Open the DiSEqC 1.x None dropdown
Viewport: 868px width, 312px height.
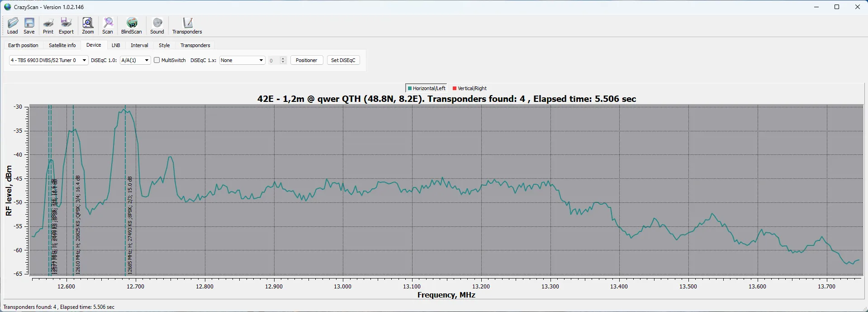242,60
